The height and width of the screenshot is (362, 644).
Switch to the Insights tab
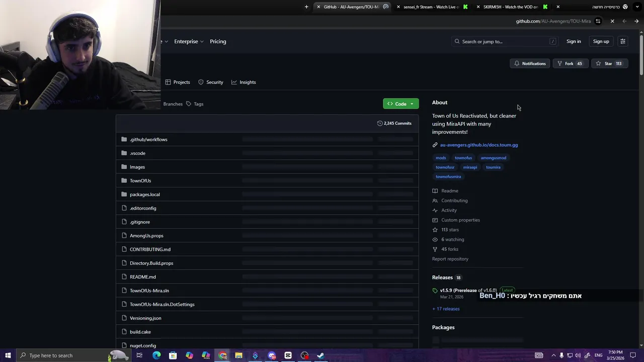[244, 82]
